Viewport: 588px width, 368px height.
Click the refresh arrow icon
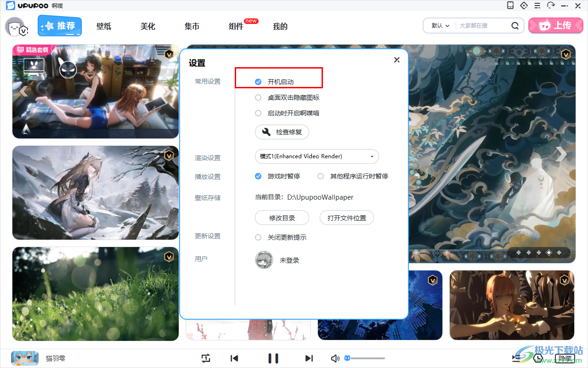551,6
